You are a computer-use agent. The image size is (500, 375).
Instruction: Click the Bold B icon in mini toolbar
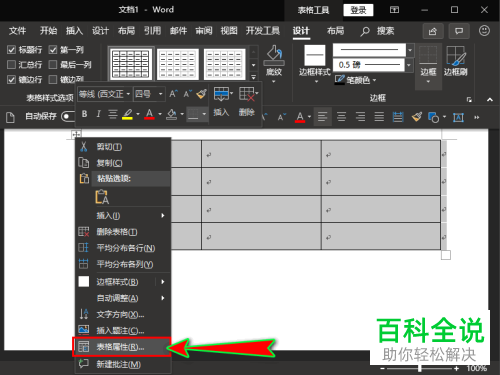85,114
